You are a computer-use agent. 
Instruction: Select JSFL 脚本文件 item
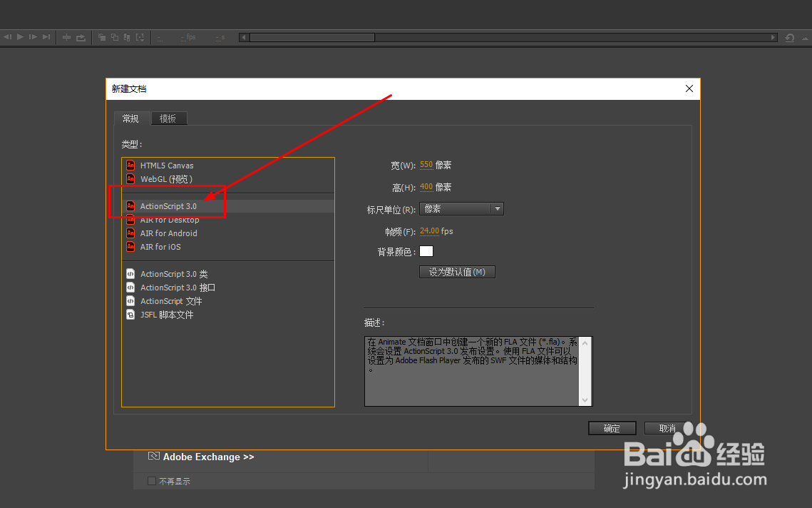[x=228, y=315]
